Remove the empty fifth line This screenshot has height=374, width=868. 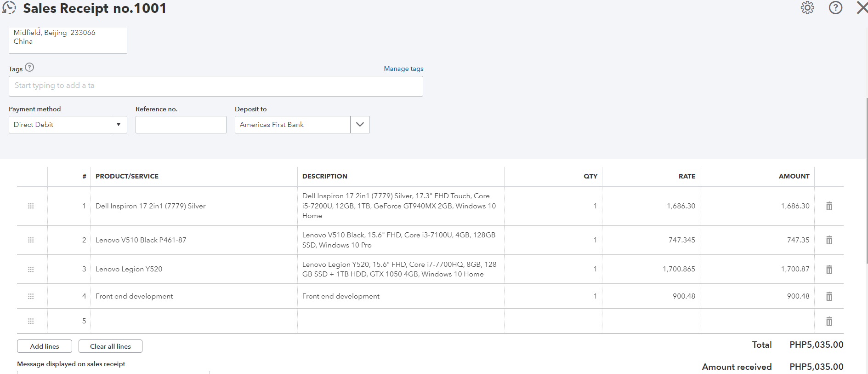[x=829, y=321]
